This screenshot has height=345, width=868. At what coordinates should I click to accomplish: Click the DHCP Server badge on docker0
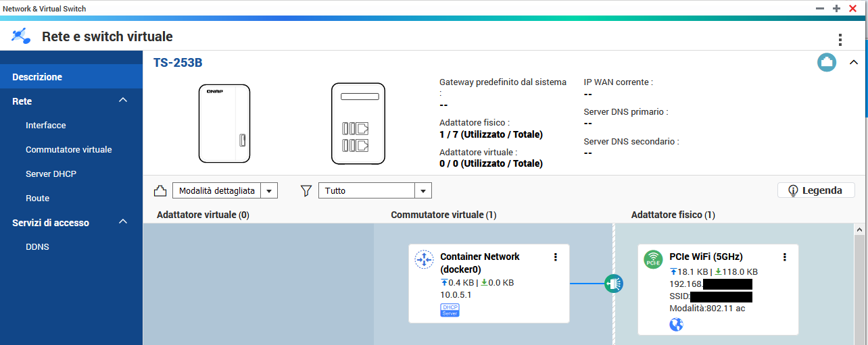pyautogui.click(x=450, y=310)
